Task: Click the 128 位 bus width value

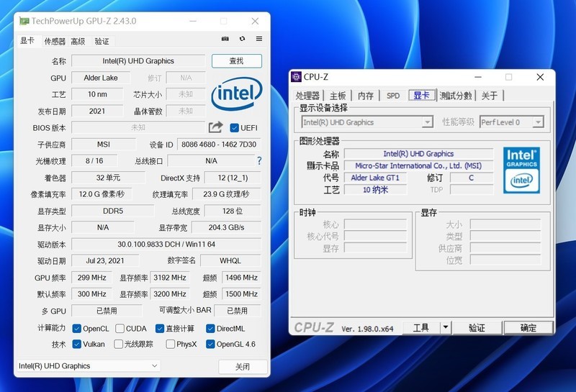Action: coord(233,211)
